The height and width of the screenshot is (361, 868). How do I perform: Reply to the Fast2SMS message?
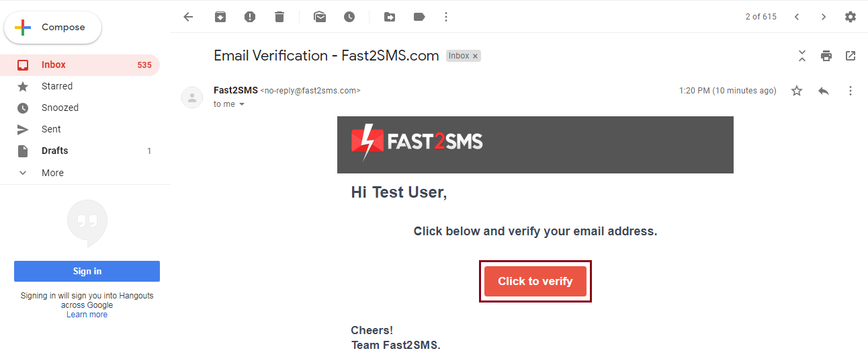point(824,91)
